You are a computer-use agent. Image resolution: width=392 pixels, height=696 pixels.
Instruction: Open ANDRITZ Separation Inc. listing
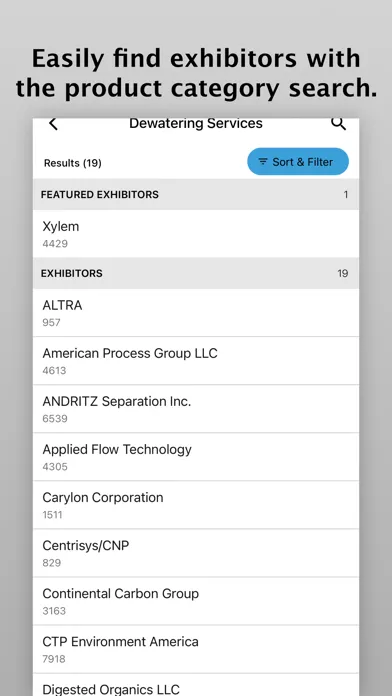point(196,409)
